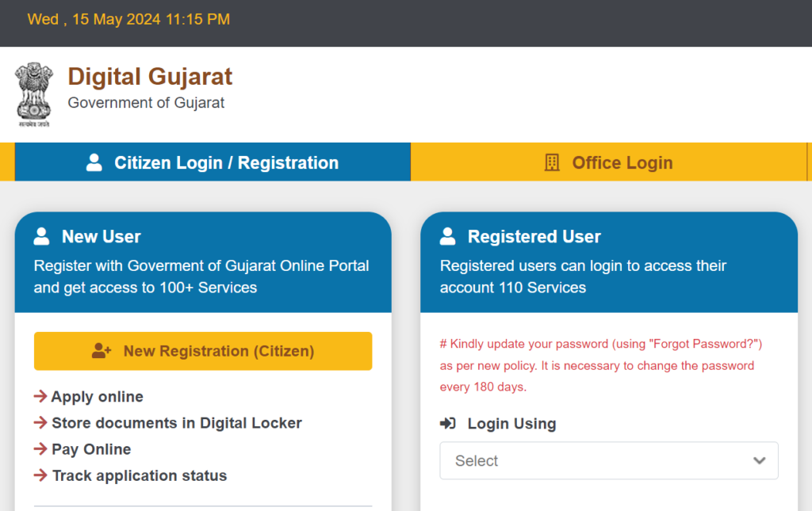Click the Track application status text
This screenshot has height=511, width=812.
click(x=140, y=475)
